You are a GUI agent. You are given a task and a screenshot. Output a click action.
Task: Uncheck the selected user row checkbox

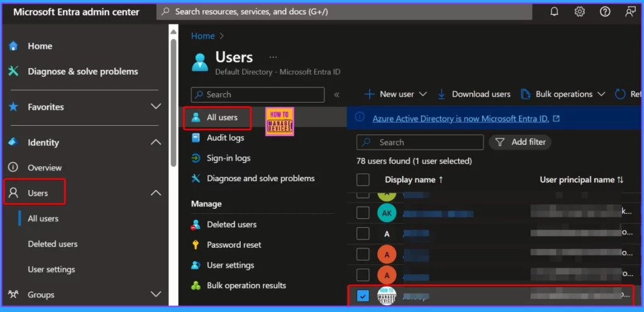pos(363,296)
